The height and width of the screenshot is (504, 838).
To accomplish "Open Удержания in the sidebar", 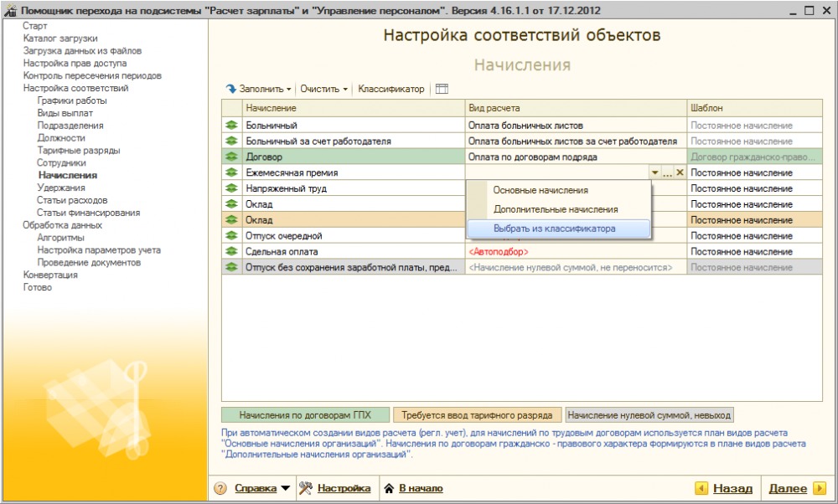I will [x=61, y=188].
